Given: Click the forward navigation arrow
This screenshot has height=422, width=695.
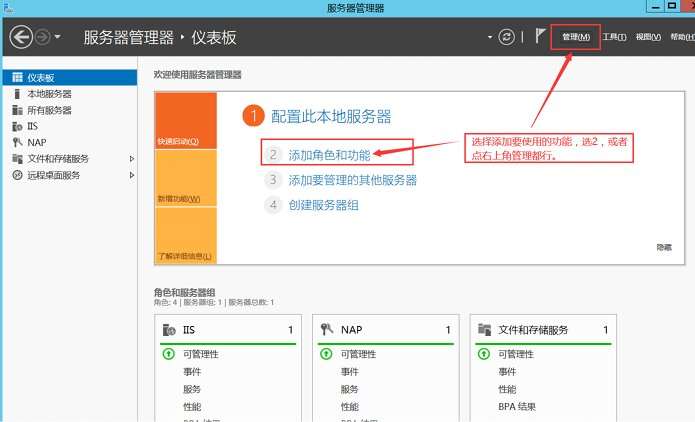Looking at the screenshot, I should point(43,37).
